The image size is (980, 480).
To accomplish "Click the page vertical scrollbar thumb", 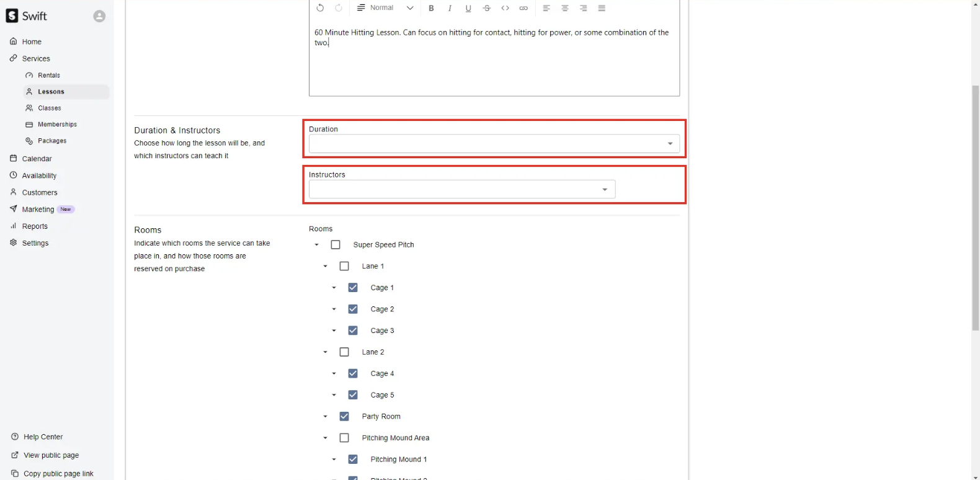I will click(976, 208).
